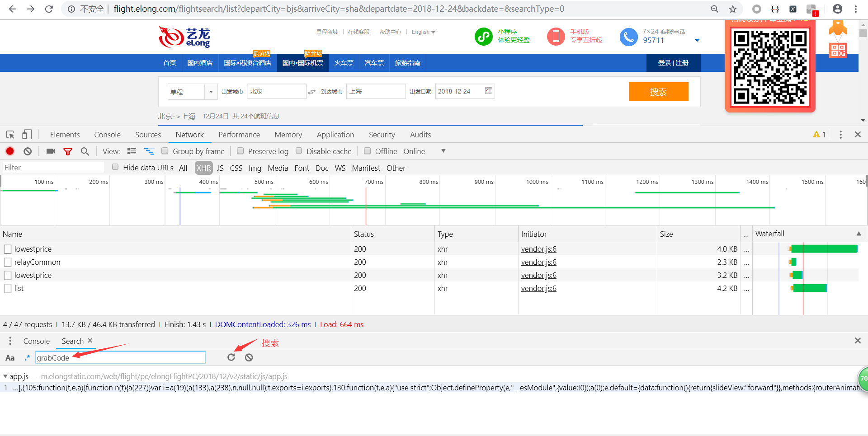Select the 200 ms mark on timeline overview
The height and width of the screenshot is (436, 868).
pos(99,182)
